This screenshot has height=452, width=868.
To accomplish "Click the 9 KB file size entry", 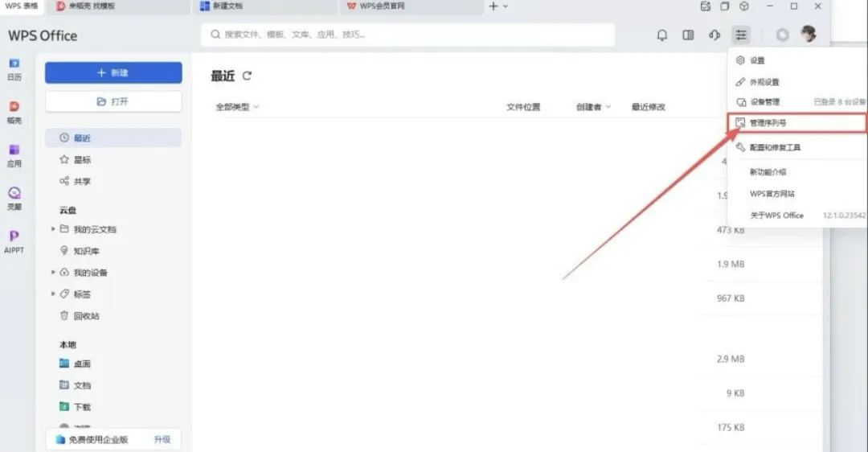I will tap(735, 393).
